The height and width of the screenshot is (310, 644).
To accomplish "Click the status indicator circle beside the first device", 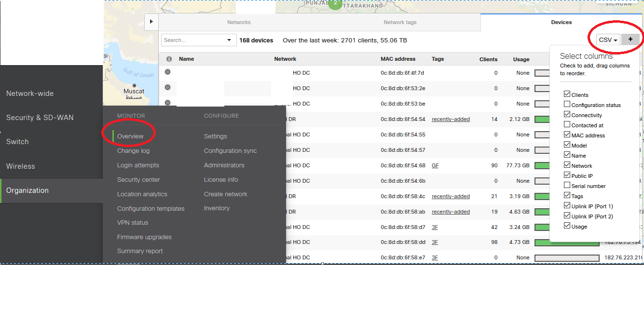I will point(167,72).
